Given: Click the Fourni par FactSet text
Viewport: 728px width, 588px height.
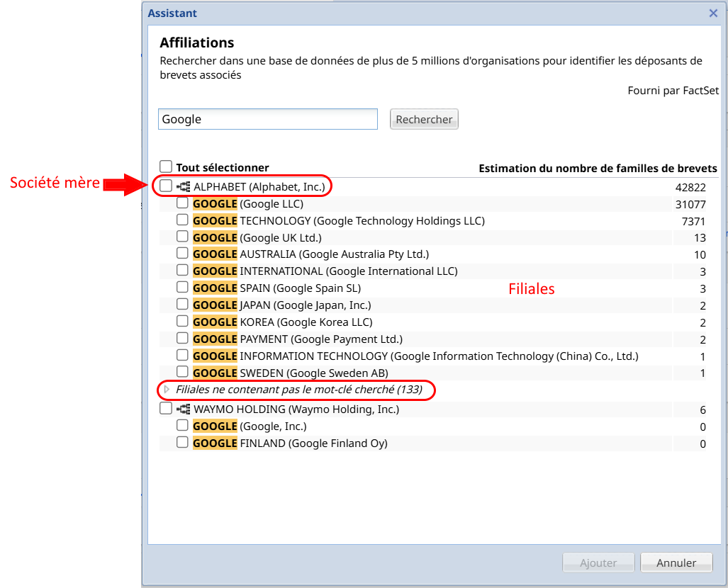Looking at the screenshot, I should tap(673, 91).
